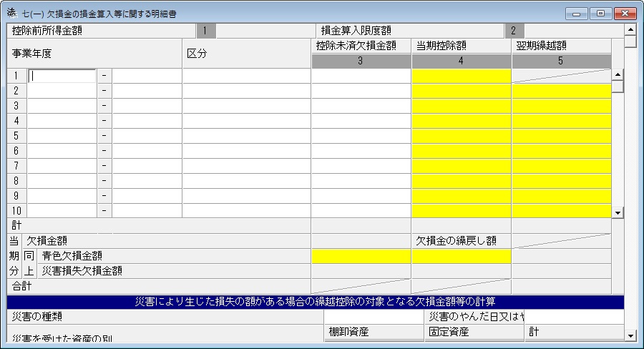Select 控除未済欠損金額 cell in row 5
The image size is (644, 349).
pos(361,136)
